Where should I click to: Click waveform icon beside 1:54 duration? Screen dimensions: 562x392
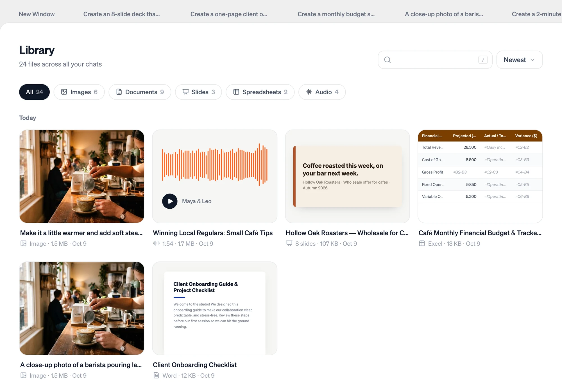(156, 243)
